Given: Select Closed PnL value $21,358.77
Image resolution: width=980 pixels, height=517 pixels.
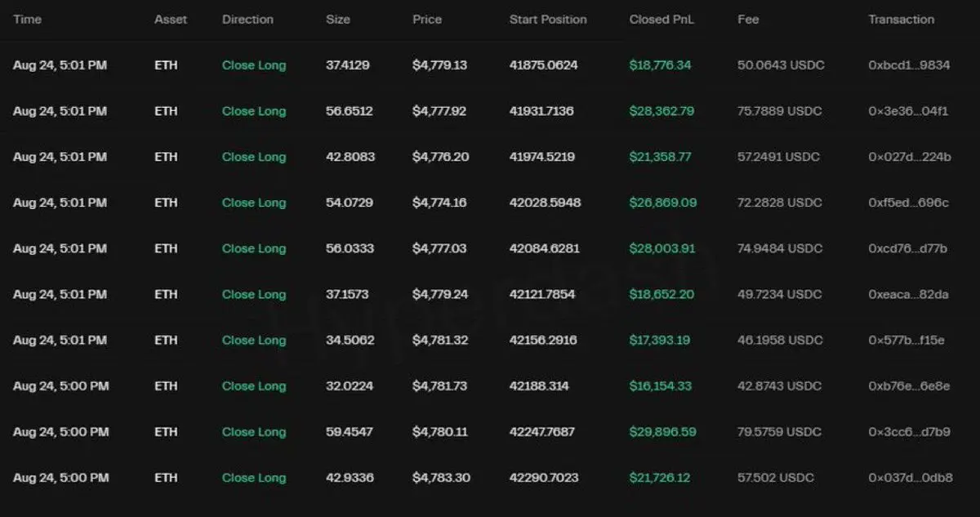Looking at the screenshot, I should 660,157.
